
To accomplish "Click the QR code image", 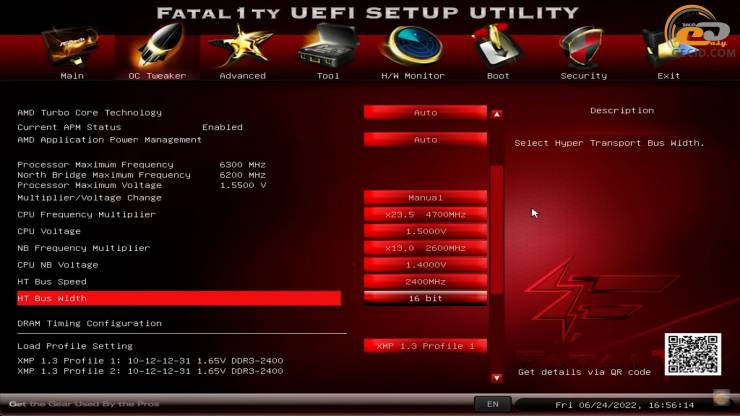I will pyautogui.click(x=693, y=355).
